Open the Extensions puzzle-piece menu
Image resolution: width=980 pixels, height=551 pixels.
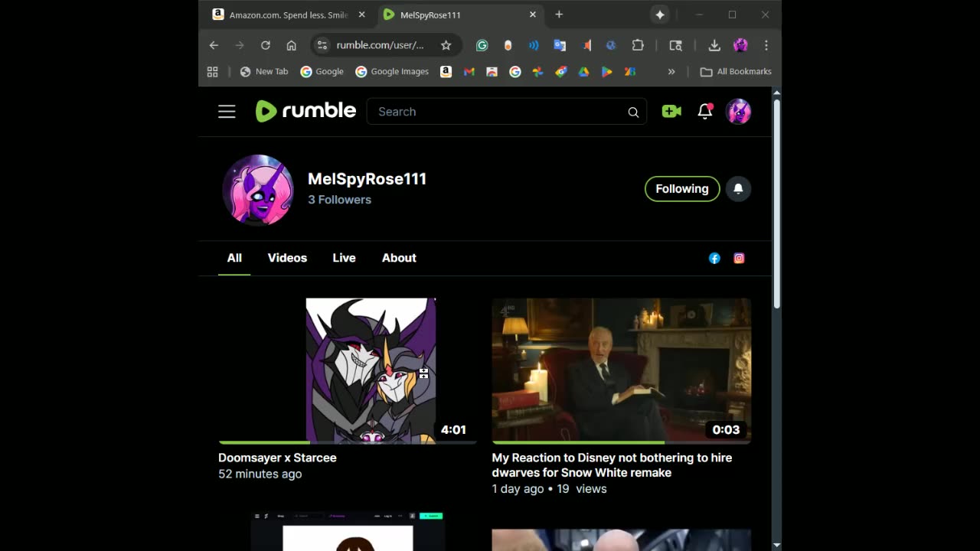point(638,45)
